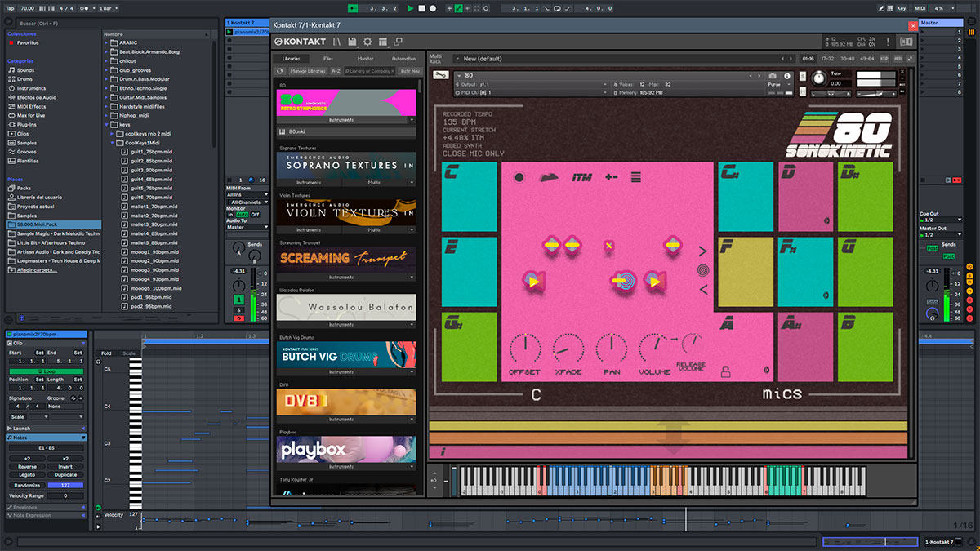980x551 pixels.
Task: Switch to Kontakt Libraries tab
Action: coord(291,59)
